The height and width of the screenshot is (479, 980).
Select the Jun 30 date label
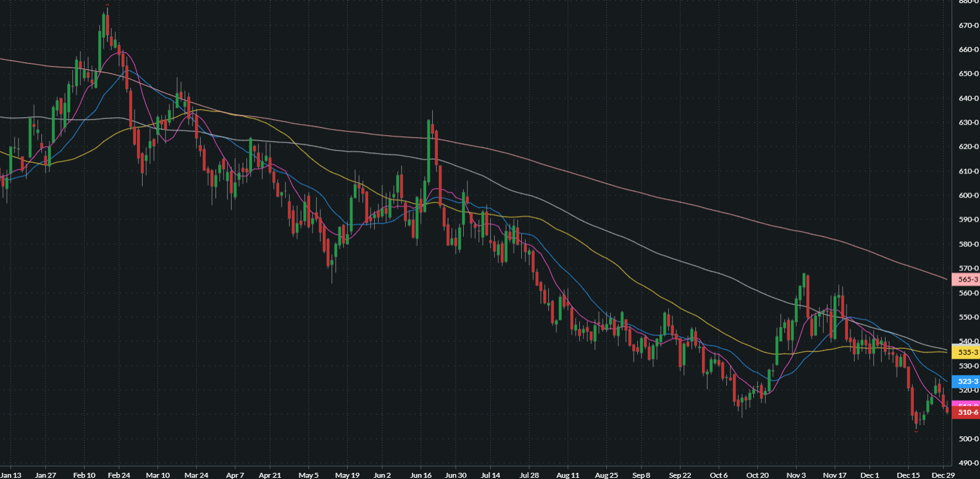pyautogui.click(x=456, y=475)
